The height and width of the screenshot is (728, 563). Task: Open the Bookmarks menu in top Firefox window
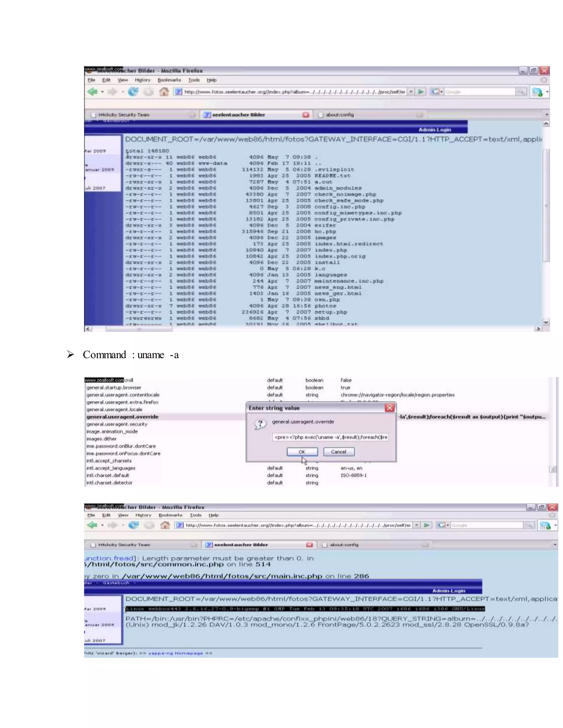click(x=169, y=80)
